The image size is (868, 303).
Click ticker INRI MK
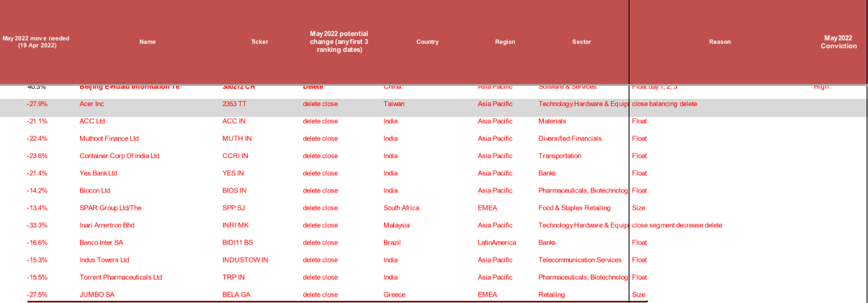click(236, 225)
